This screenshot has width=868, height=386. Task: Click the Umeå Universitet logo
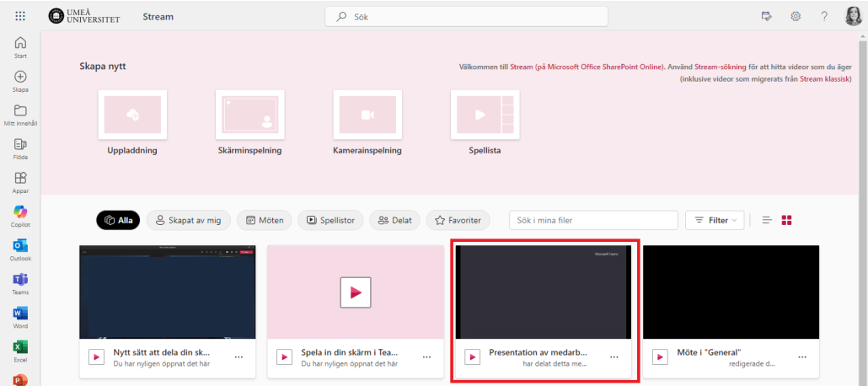point(85,17)
